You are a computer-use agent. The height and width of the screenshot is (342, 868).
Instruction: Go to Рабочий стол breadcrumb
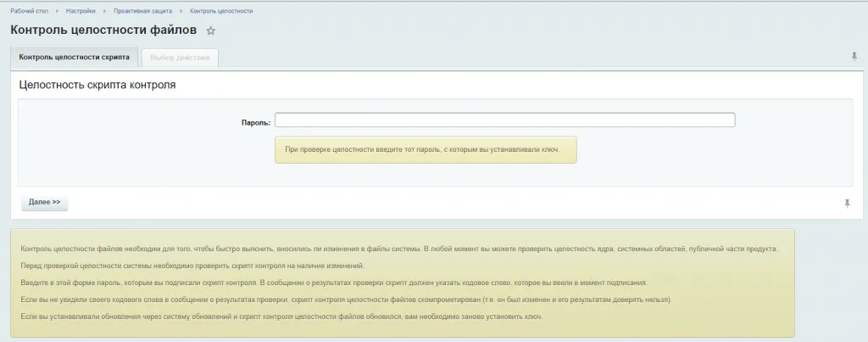coord(29,11)
